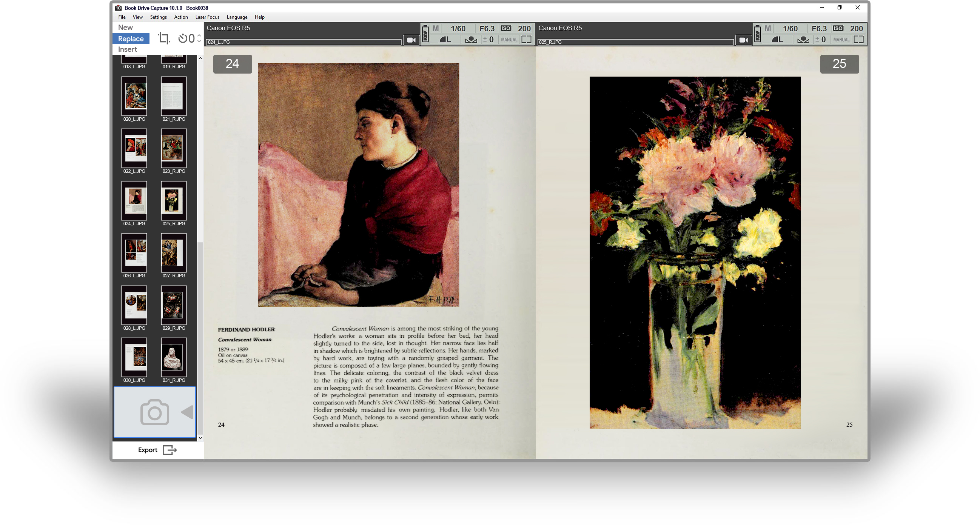Viewport: 980px width, 529px height.
Task: Open the Action menu
Action: [x=181, y=17]
